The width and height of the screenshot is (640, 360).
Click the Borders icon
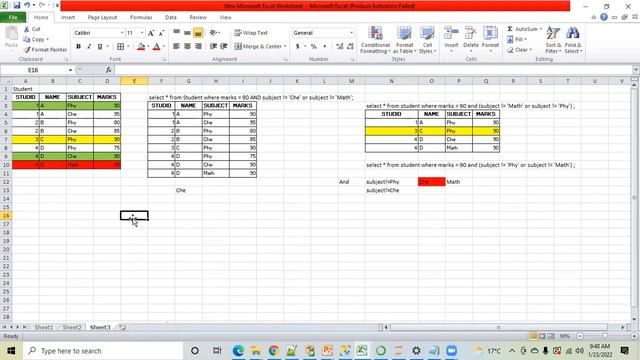click(120, 47)
